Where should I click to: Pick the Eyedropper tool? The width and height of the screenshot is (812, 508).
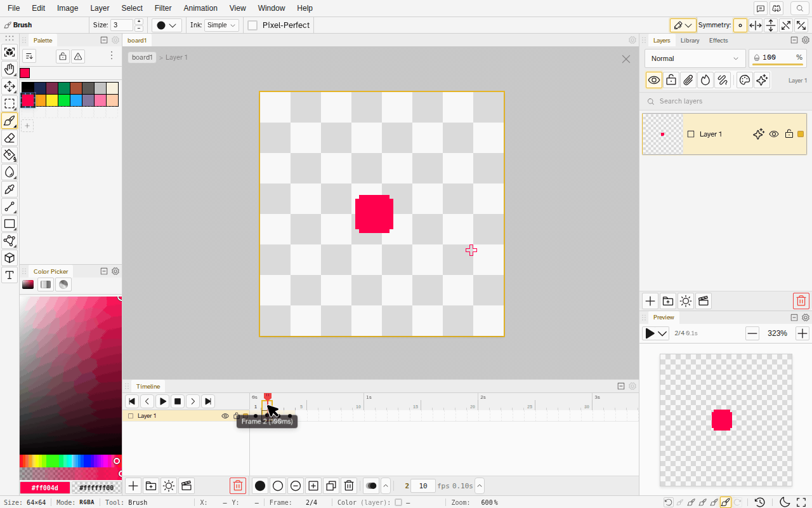(x=10, y=189)
